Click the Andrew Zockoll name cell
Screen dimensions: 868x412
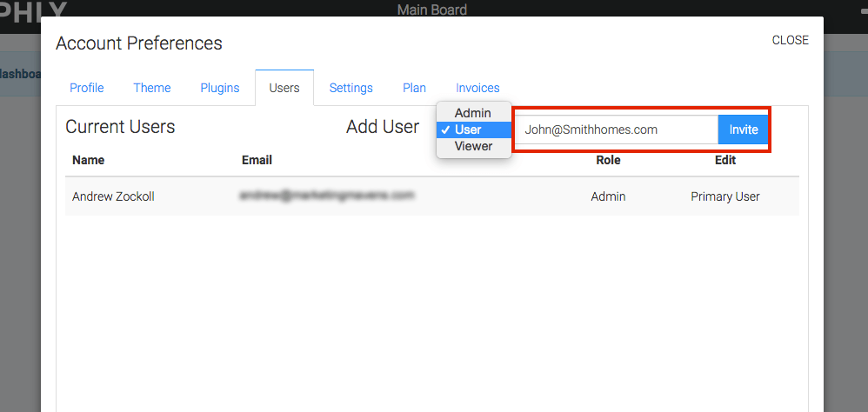point(113,196)
